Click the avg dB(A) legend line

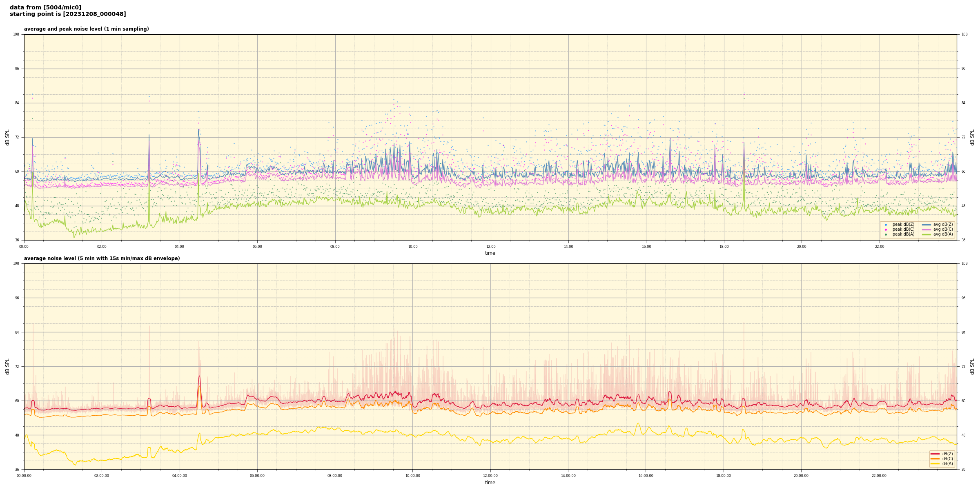tap(927, 234)
